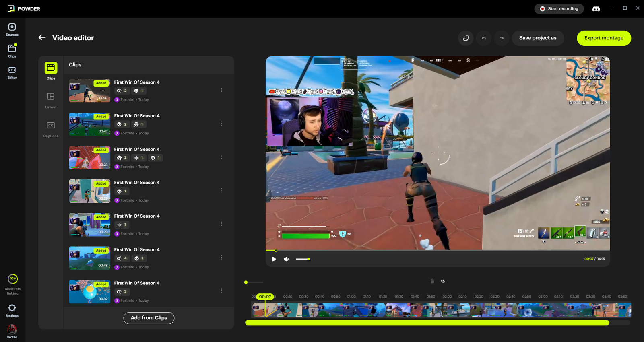Open three-dot menu of last 00:32 clip

[221, 291]
